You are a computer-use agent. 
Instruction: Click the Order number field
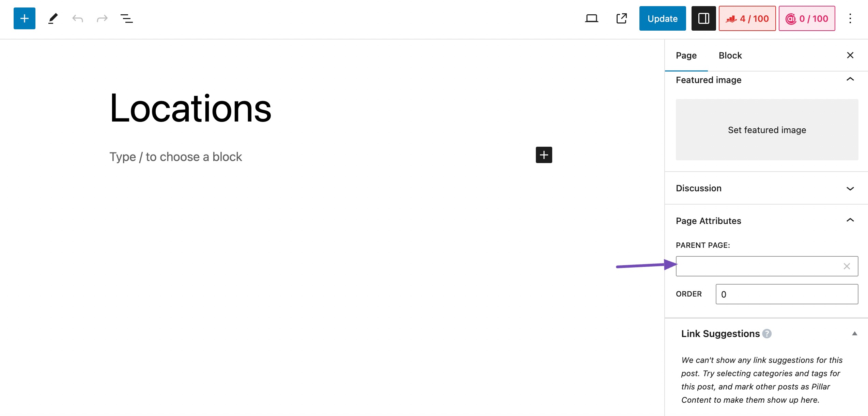tap(787, 294)
